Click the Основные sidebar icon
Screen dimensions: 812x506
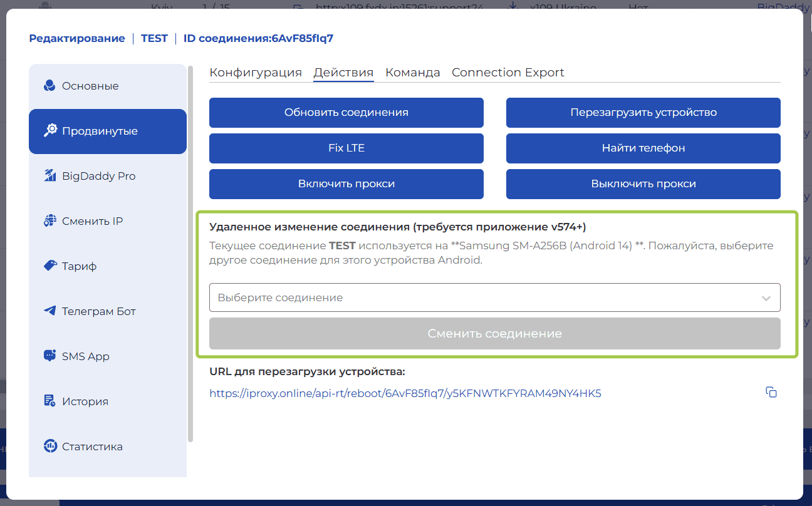pos(50,86)
